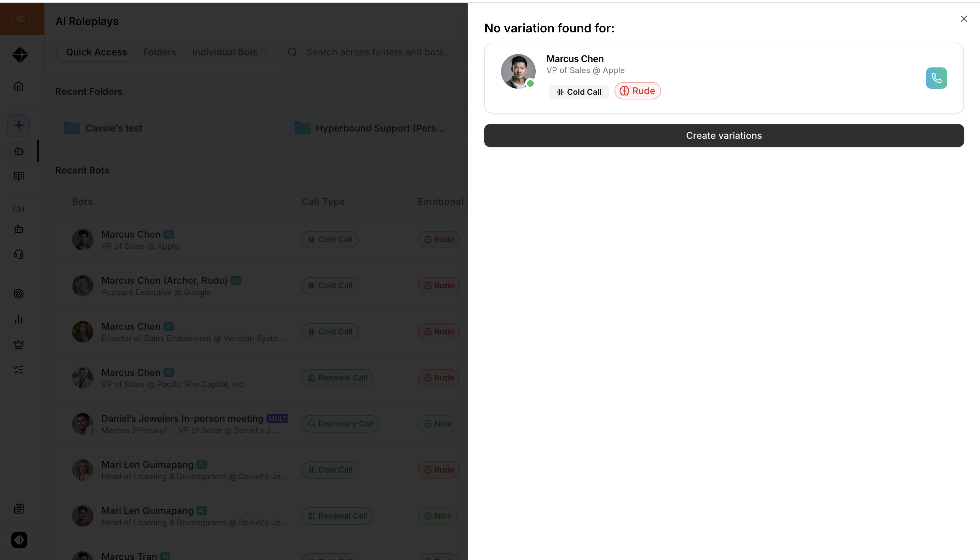Image resolution: width=980 pixels, height=560 pixels.
Task: Open the bar chart analytics icon
Action: coord(18,319)
